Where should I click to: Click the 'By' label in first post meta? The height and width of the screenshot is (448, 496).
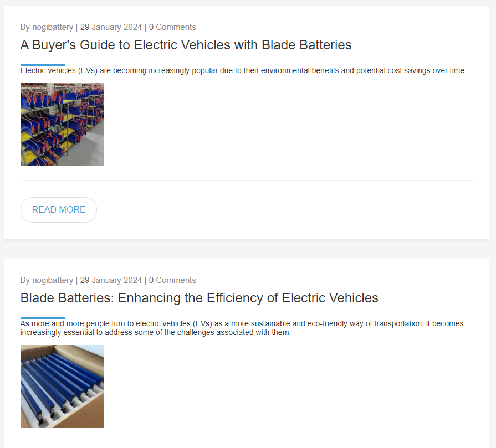click(x=25, y=27)
